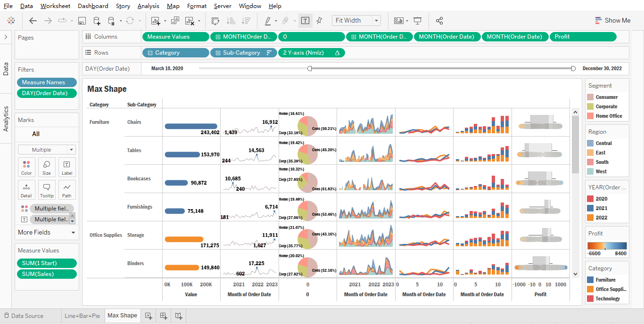Toggle the Show Mark Labels icon
Viewport: 644px width, 324px height.
point(305,20)
